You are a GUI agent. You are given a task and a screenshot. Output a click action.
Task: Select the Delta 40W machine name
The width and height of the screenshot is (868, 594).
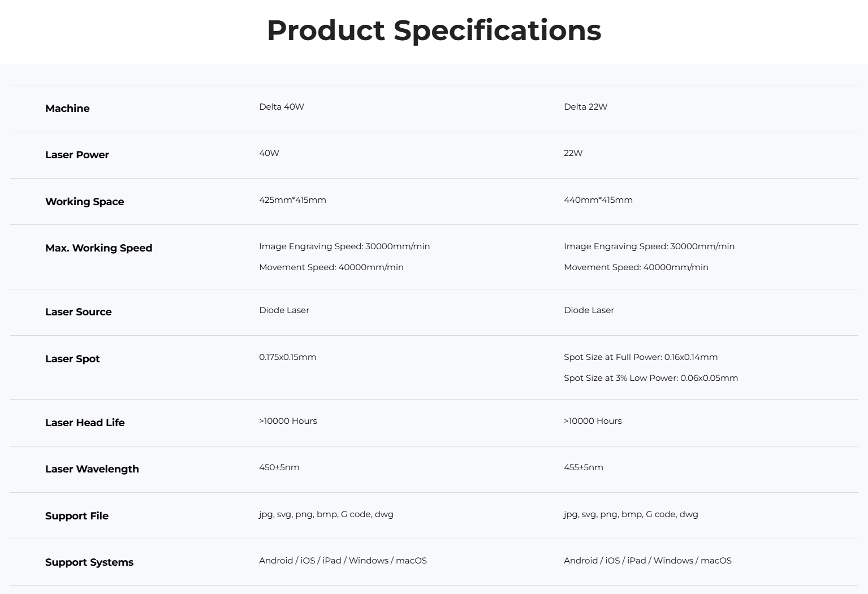pyautogui.click(x=282, y=107)
